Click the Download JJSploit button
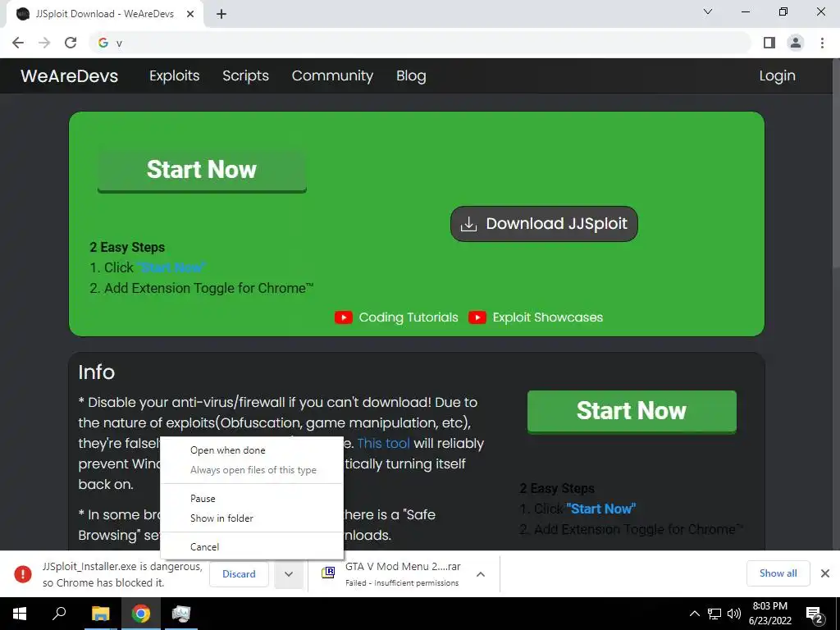Screen dimensions: 840x630 pyautogui.click(x=544, y=224)
